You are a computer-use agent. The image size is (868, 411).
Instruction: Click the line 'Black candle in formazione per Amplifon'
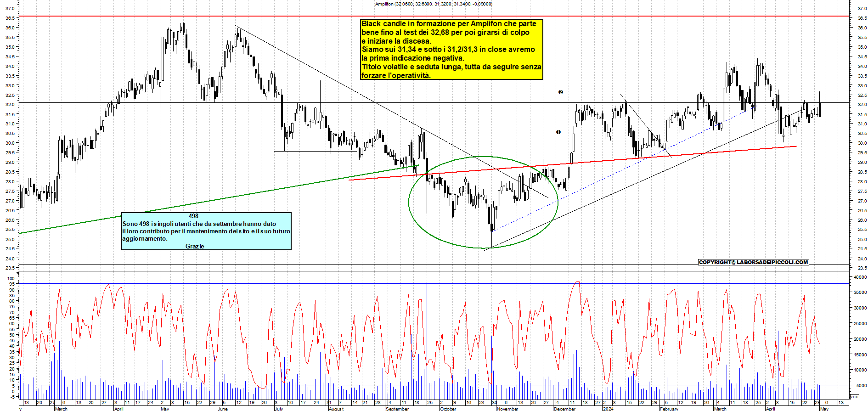pos(449,24)
